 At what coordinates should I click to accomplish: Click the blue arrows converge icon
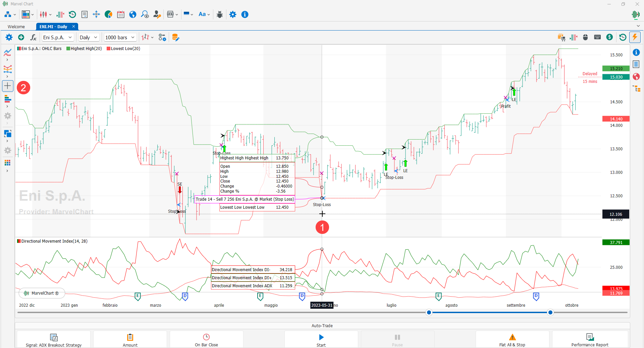96,14
